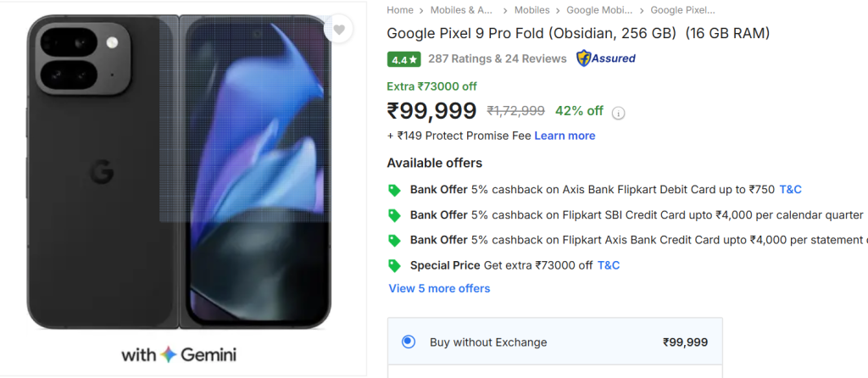Open the Google Pixel... breadcrumb
The image size is (868, 378).
[682, 10]
